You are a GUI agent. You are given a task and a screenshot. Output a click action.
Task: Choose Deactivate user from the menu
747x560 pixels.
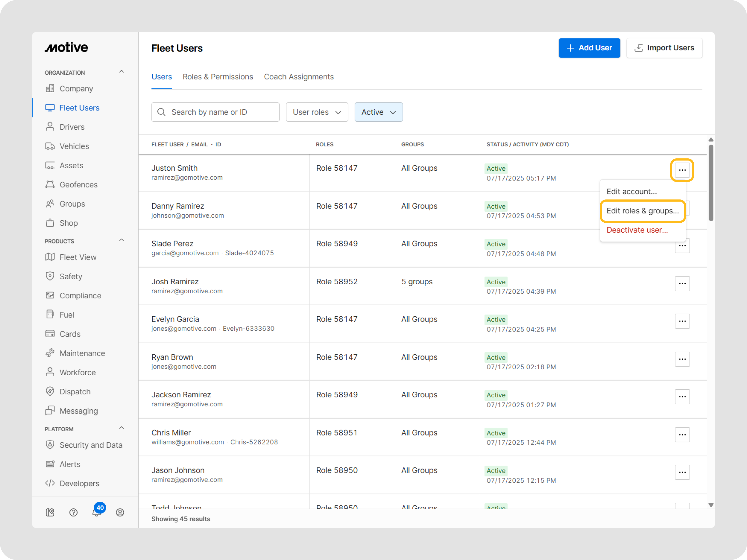click(x=637, y=230)
